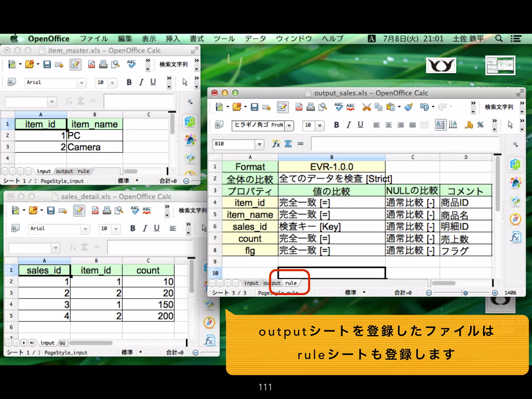
Task: Toggle Bold in output_sales toolbar
Action: pos(336,125)
